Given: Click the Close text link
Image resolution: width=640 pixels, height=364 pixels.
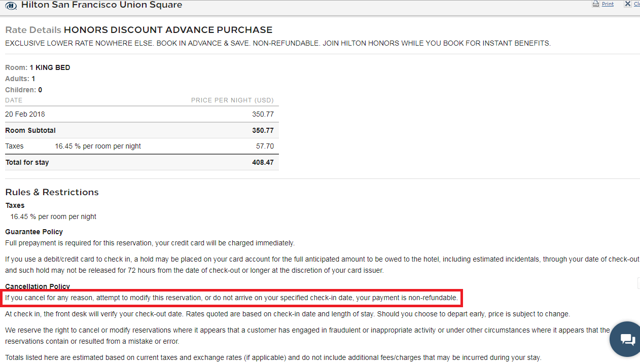Looking at the screenshot, I should click(637, 4).
